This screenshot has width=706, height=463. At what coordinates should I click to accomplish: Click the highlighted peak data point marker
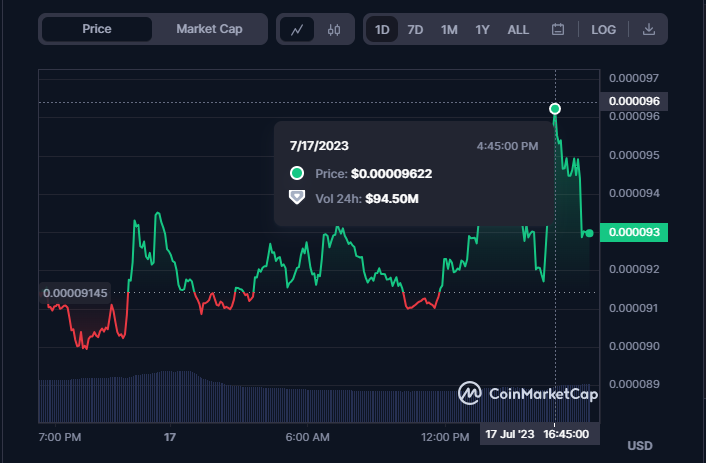click(555, 109)
